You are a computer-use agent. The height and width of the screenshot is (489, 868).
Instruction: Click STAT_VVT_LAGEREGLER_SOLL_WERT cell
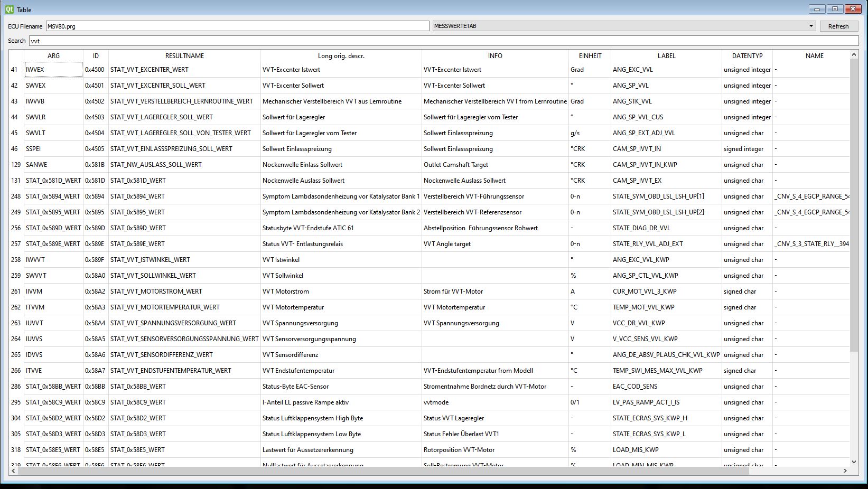(184, 117)
